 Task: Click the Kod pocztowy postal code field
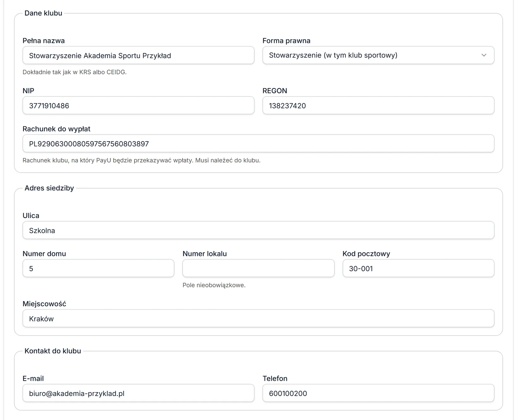pos(418,268)
